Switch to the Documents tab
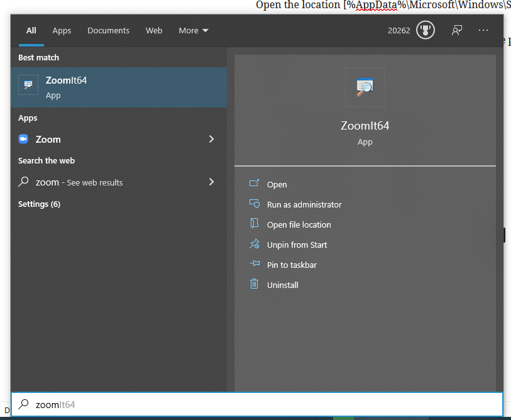Viewport: 511px width, 420px height. [108, 30]
